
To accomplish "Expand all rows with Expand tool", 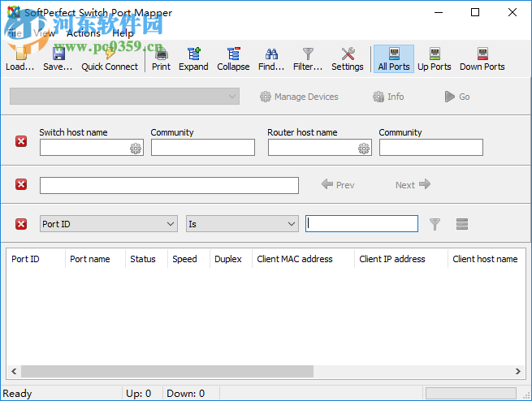I will click(x=193, y=59).
